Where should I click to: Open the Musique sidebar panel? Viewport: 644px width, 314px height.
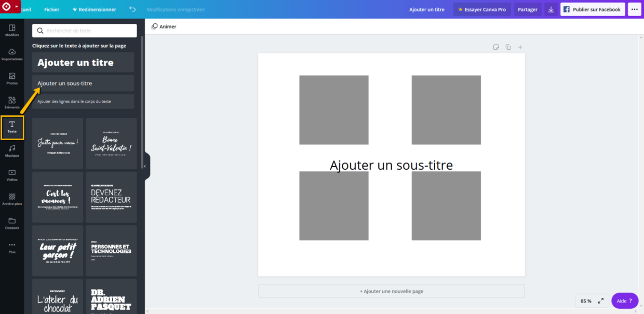pyautogui.click(x=12, y=151)
